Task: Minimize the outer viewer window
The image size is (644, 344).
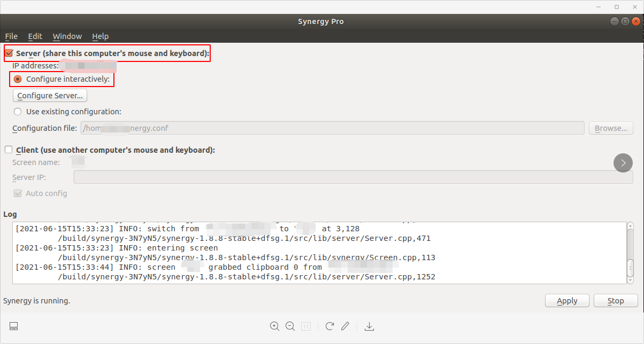Action: (x=600, y=7)
